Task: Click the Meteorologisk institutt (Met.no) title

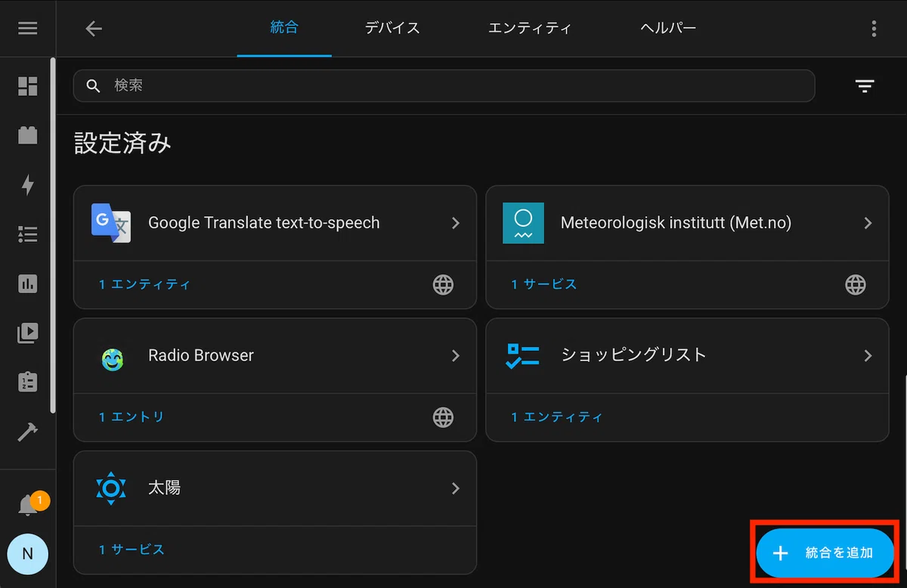Action: pyautogui.click(x=676, y=223)
